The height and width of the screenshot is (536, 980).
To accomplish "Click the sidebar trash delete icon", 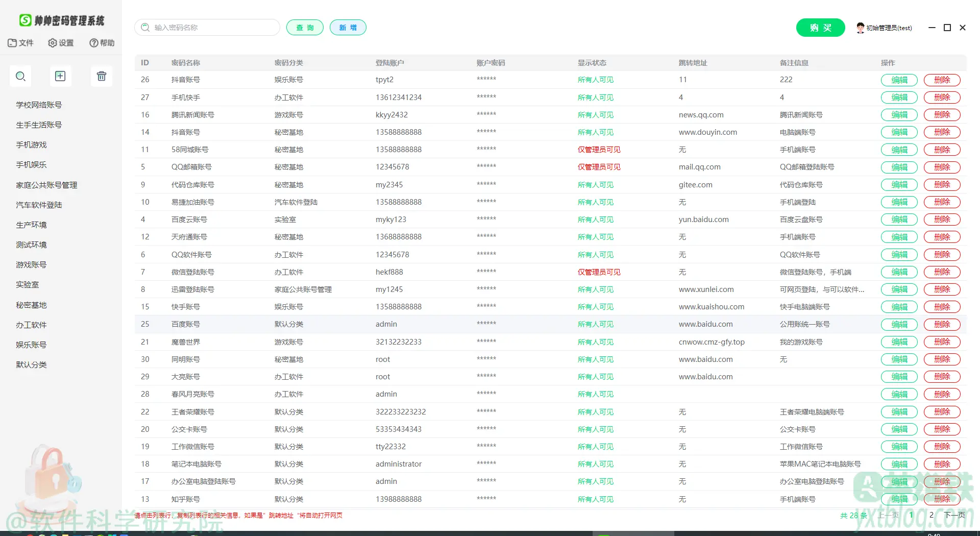I will pyautogui.click(x=102, y=76).
